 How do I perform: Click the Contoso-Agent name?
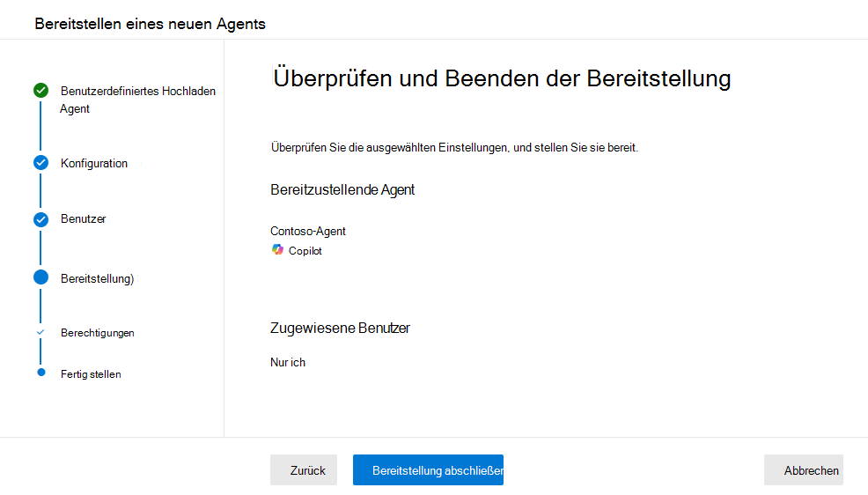[308, 232]
